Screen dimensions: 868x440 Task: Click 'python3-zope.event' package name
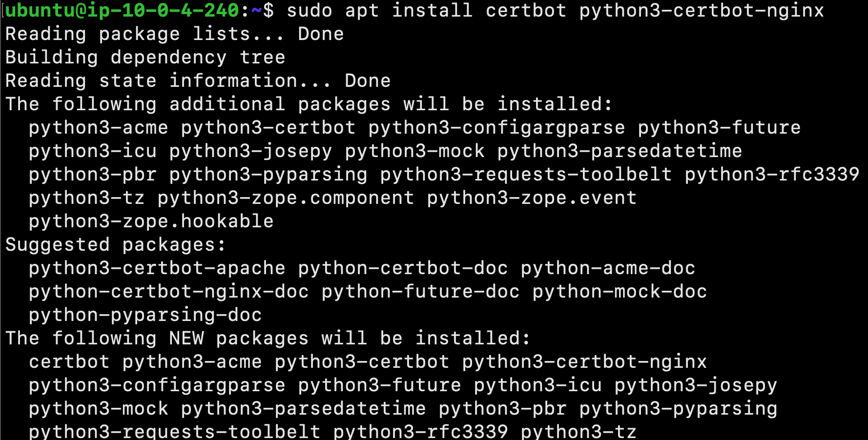(532, 198)
